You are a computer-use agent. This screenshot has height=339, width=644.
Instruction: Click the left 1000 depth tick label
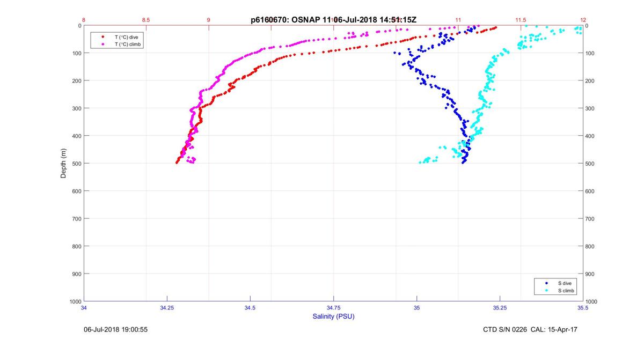(75, 301)
